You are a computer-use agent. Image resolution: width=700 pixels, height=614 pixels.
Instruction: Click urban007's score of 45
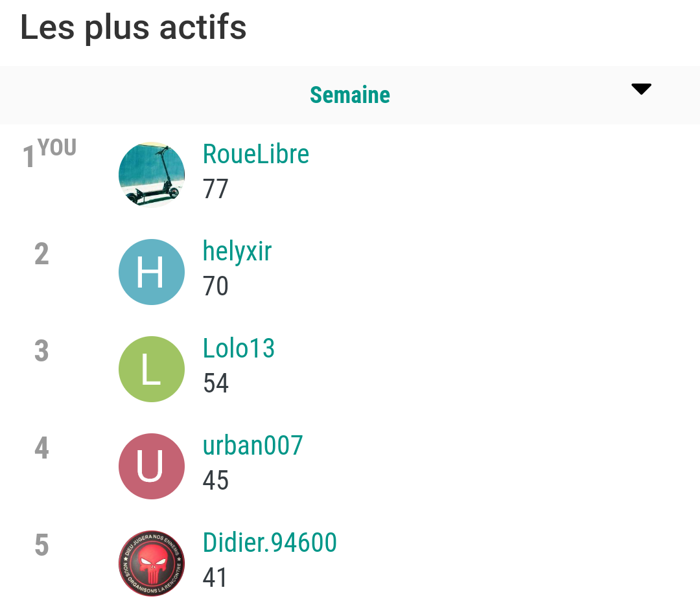click(x=216, y=481)
